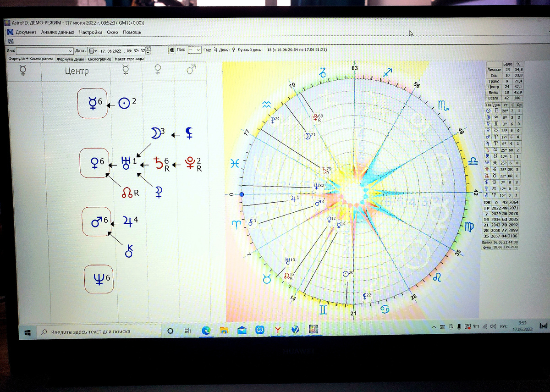The width and height of the screenshot is (550, 392).
Task: Click the Балл column header
Action: [508, 64]
